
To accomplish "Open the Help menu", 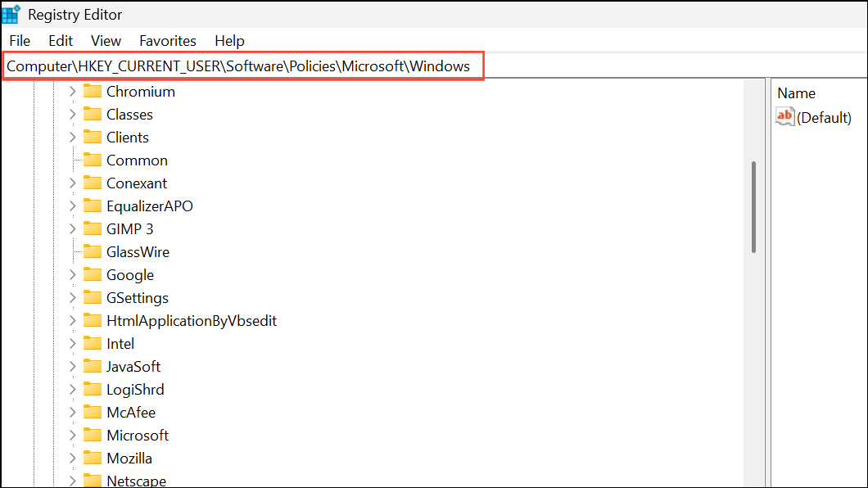I will pyautogui.click(x=229, y=41).
